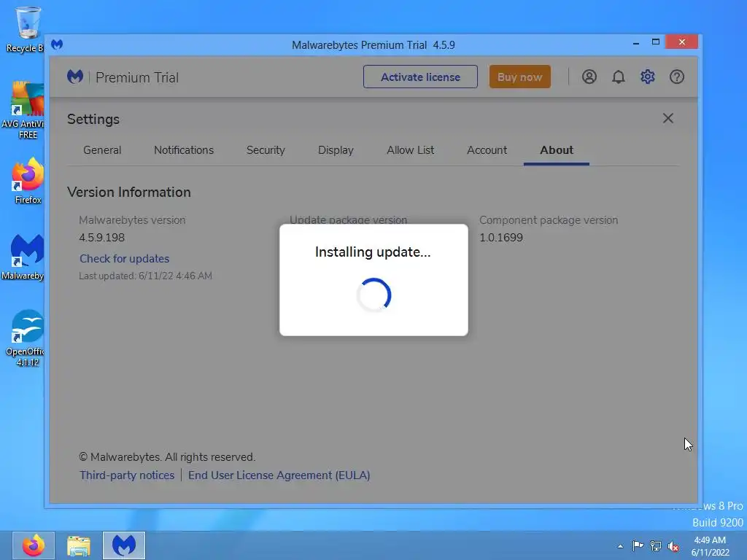Show hidden tray icons arrow

[x=620, y=546]
